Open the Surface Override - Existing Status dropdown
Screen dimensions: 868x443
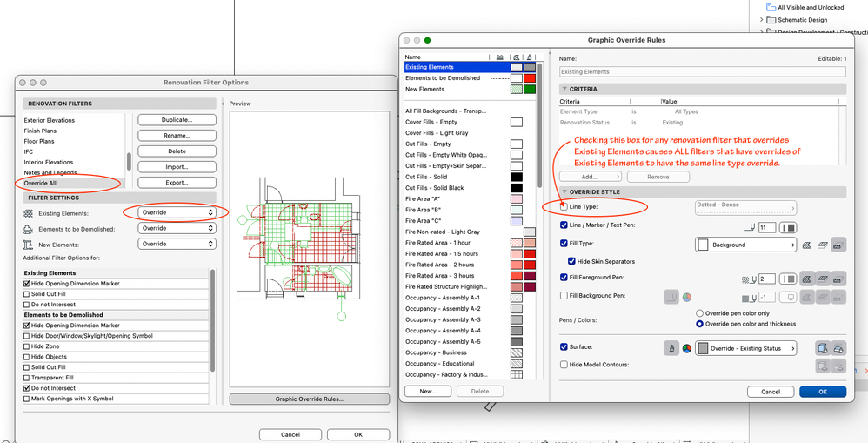pos(745,348)
